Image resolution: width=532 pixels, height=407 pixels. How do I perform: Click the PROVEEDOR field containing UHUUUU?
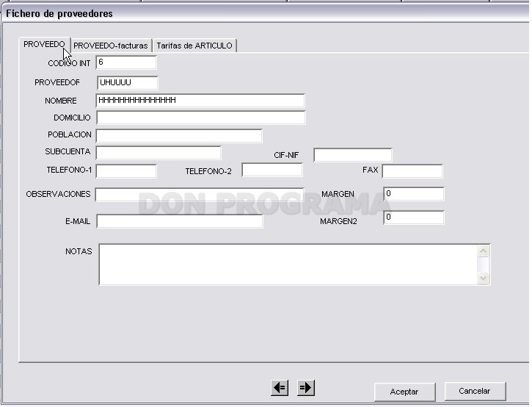(x=128, y=83)
